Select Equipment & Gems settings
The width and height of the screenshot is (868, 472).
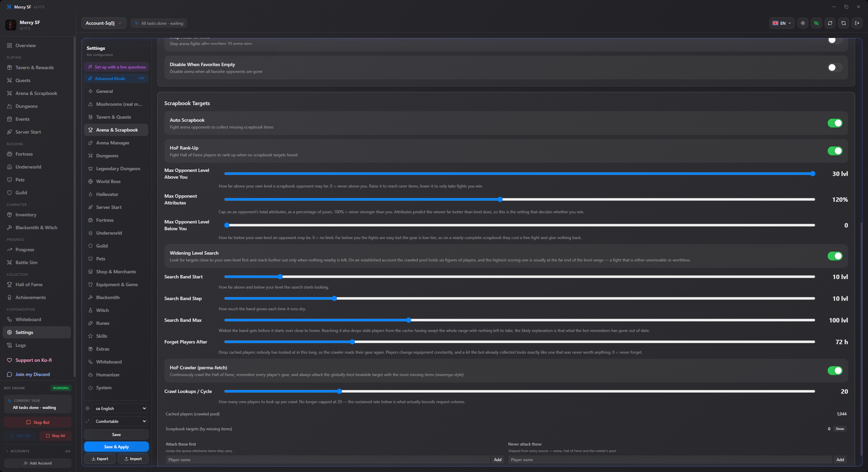116,285
